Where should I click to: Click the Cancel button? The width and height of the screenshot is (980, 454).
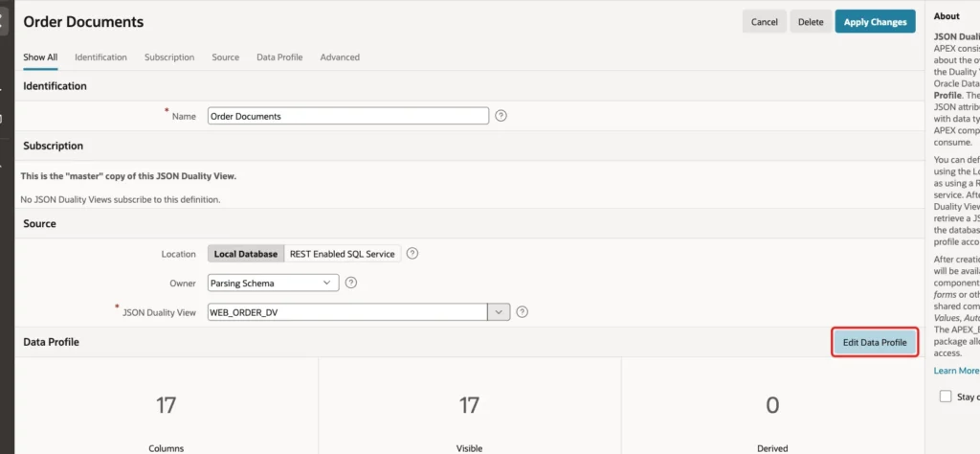(764, 22)
